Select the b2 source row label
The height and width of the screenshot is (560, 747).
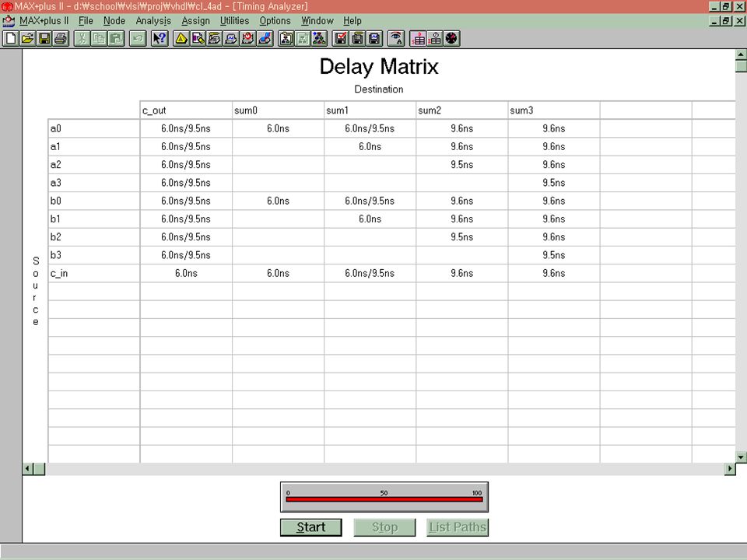(x=94, y=237)
